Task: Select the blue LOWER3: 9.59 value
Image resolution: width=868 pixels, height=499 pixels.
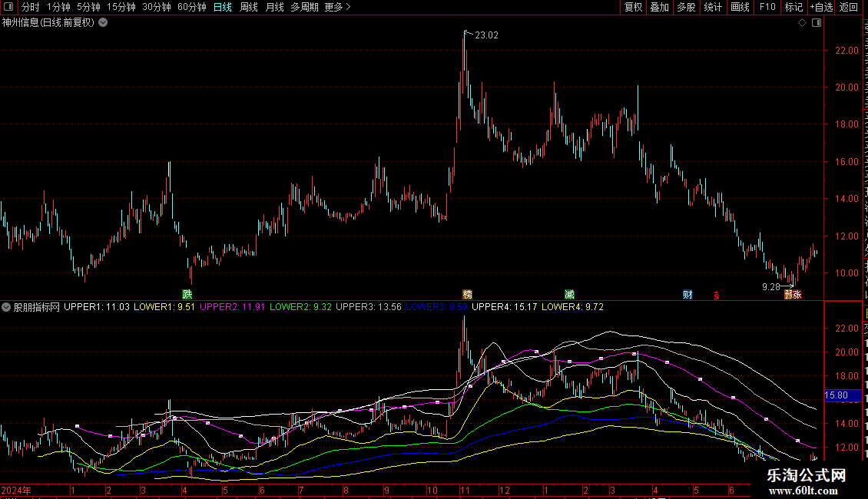Action: click(437, 307)
